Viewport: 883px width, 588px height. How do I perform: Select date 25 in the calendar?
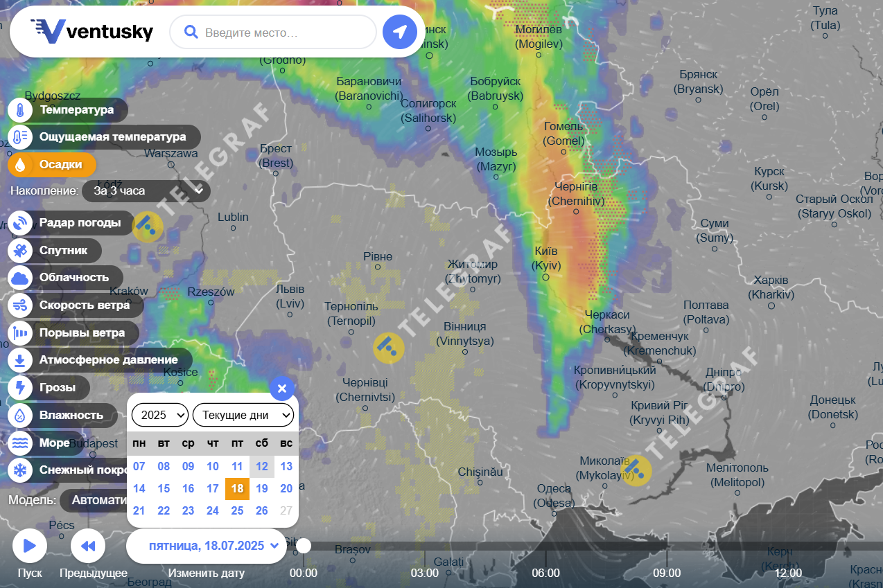point(237,510)
